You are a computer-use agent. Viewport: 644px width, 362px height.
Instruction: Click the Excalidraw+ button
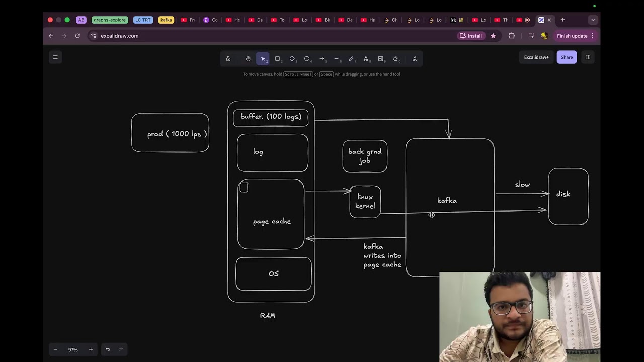point(536,57)
